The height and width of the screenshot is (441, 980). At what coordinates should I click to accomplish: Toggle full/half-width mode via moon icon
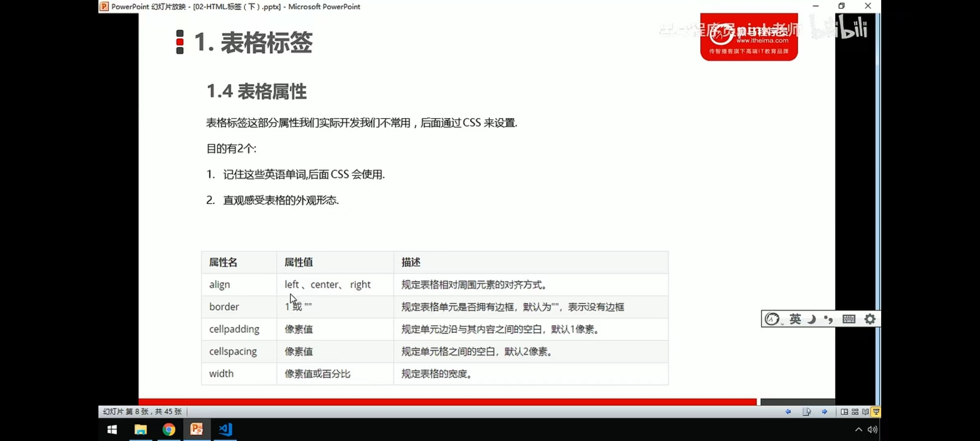pyautogui.click(x=811, y=319)
